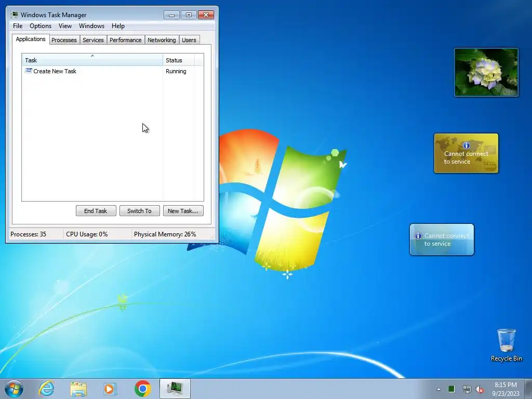Screen dimensions: 532x399
Task: Maximize the Task Manager window
Action: 189,15
